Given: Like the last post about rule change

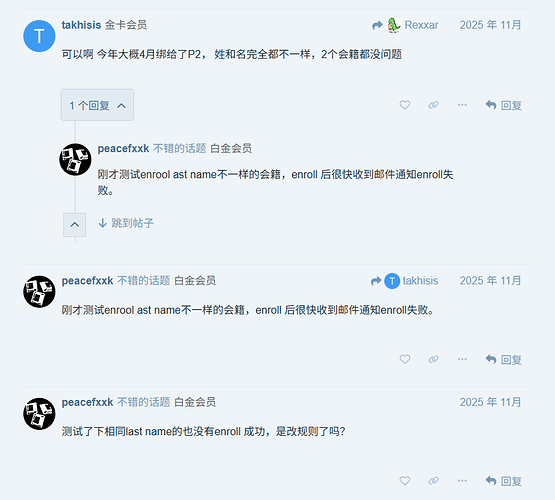Looking at the screenshot, I should pyautogui.click(x=405, y=481).
